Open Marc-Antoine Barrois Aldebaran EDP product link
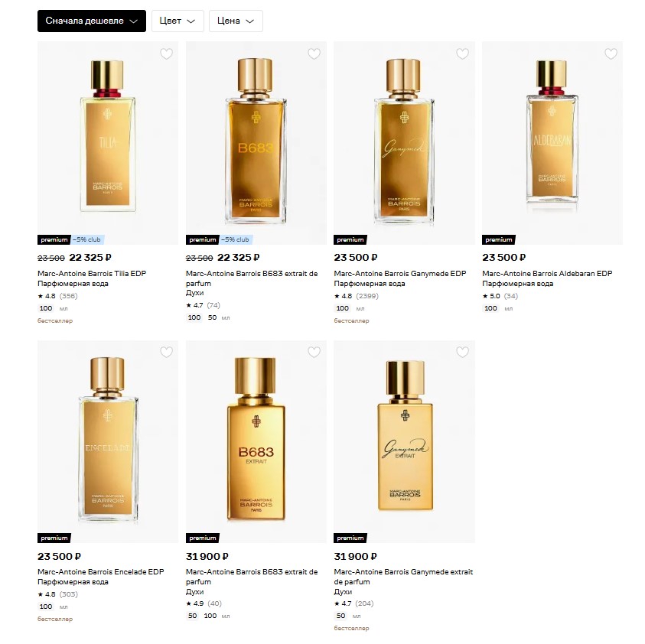 [x=547, y=274]
